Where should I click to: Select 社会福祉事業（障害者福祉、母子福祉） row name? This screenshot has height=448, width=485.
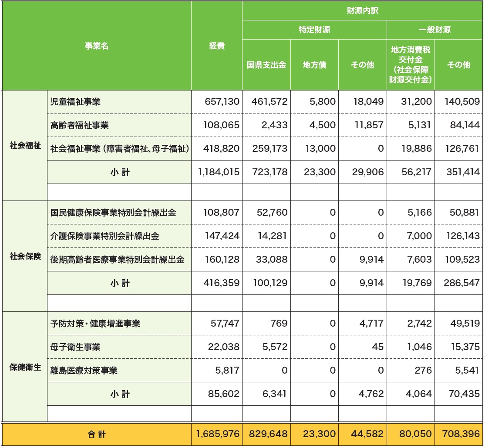point(120,149)
